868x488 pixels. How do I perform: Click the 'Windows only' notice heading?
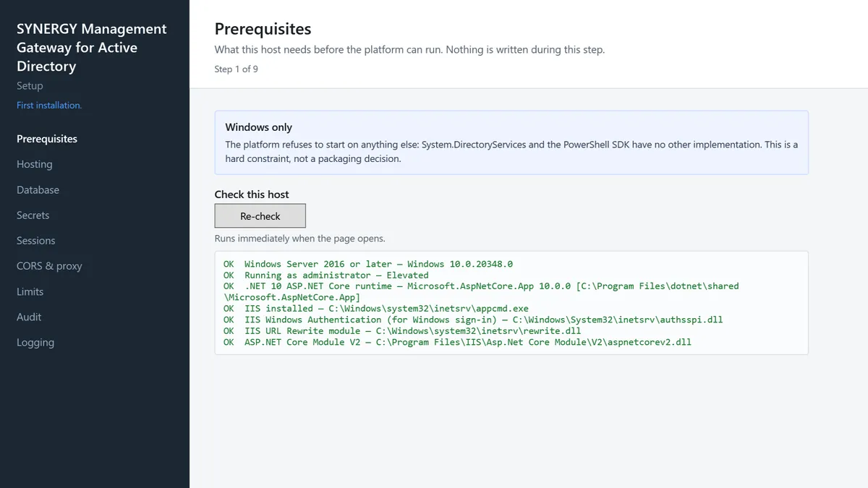click(x=259, y=127)
